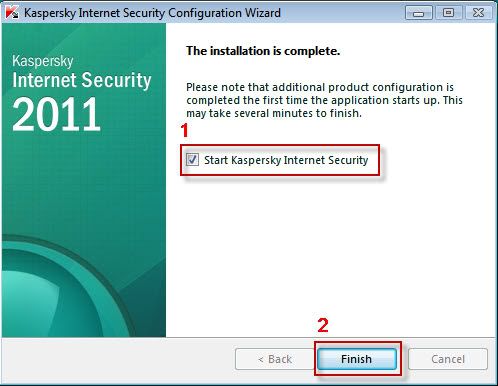Click the 'Kaspersky' word in green banner

coord(43,61)
